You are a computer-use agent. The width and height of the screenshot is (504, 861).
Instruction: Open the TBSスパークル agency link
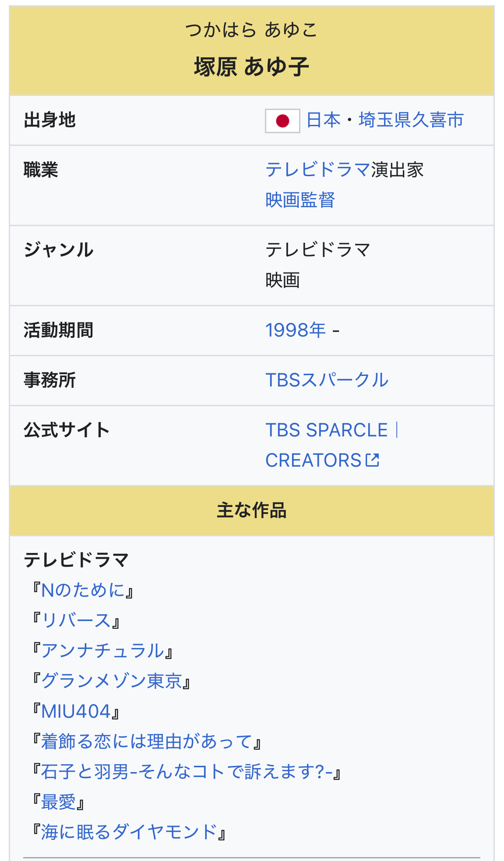[x=327, y=380]
